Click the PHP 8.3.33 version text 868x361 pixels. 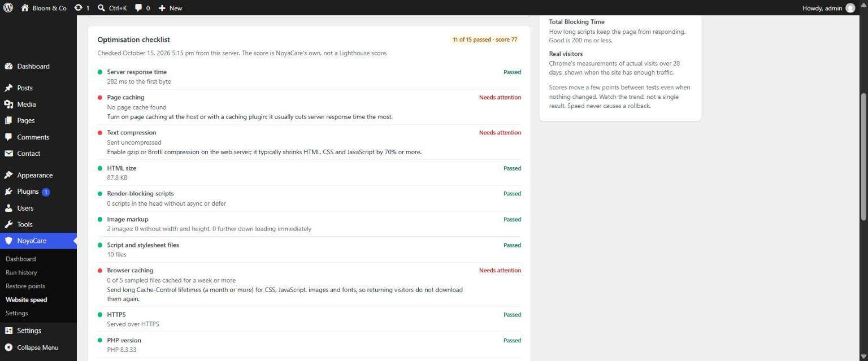click(121, 350)
